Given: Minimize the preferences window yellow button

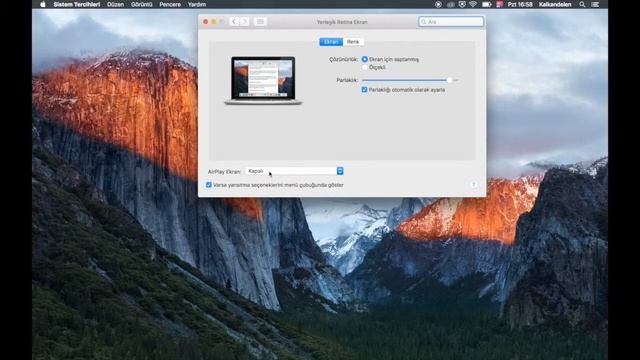Looking at the screenshot, I should (214, 22).
